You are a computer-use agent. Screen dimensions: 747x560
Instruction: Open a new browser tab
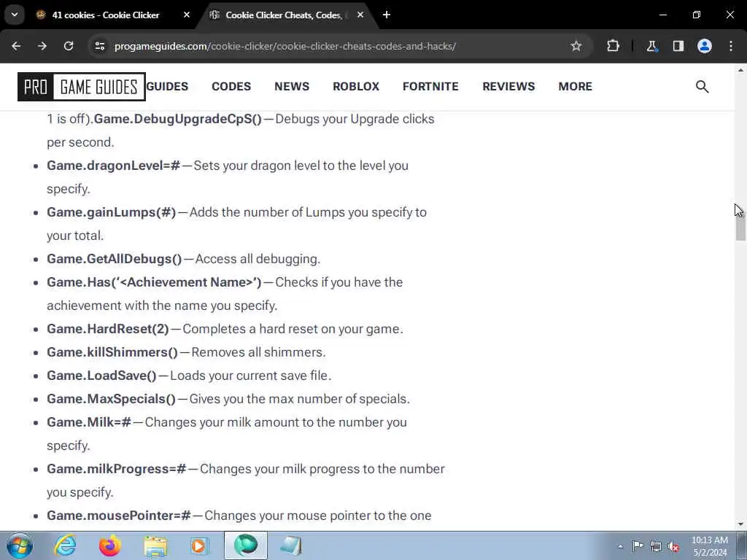[387, 15]
